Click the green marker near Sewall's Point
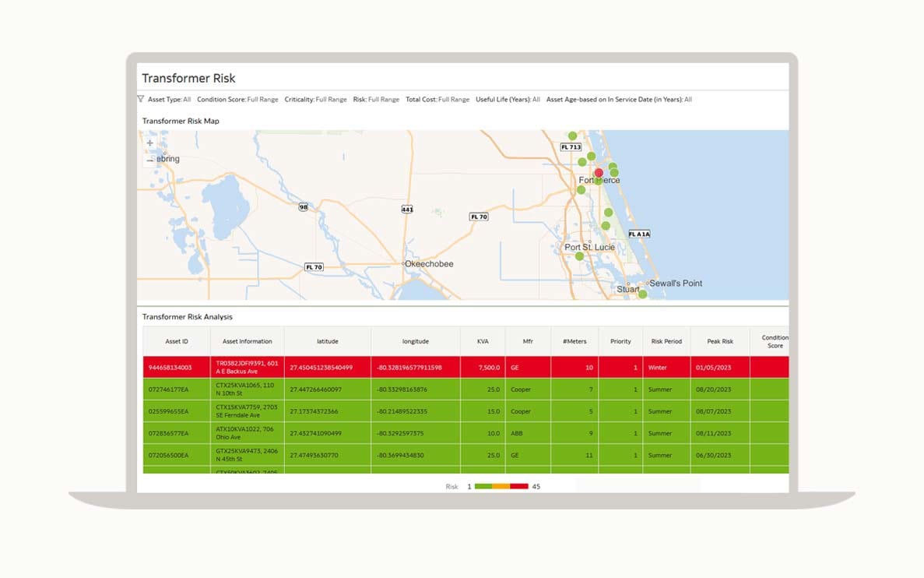The height and width of the screenshot is (578, 924). pos(642,294)
